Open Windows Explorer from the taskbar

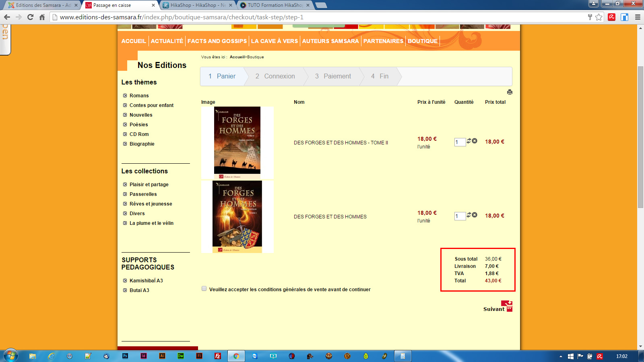coord(33,356)
